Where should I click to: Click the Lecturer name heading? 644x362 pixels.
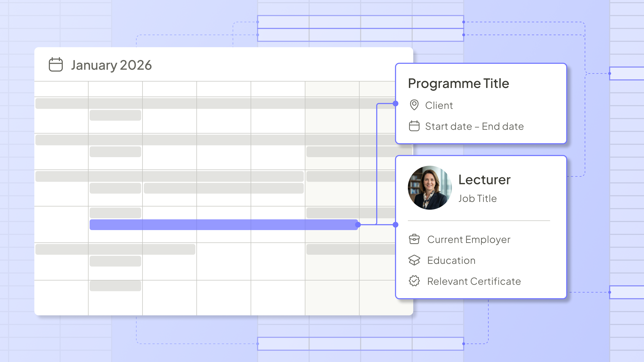484,180
